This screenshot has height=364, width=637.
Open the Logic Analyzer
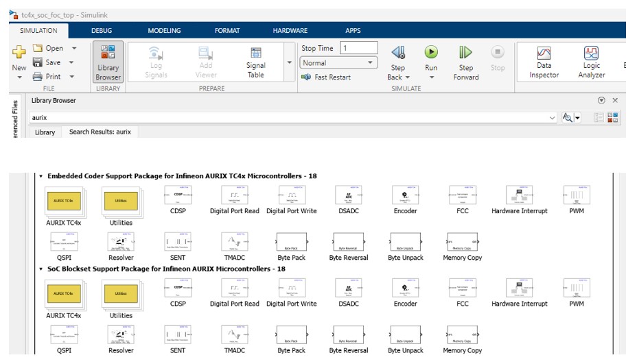tap(592, 62)
